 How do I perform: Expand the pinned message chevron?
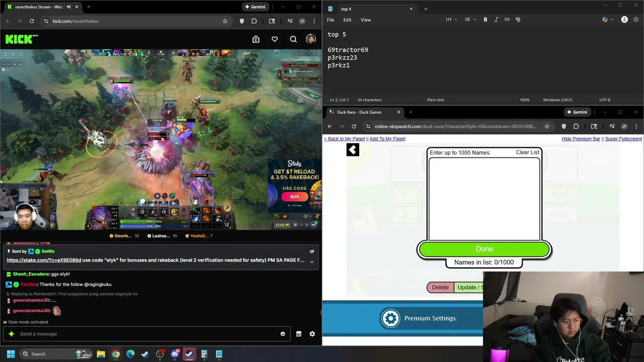[311, 261]
